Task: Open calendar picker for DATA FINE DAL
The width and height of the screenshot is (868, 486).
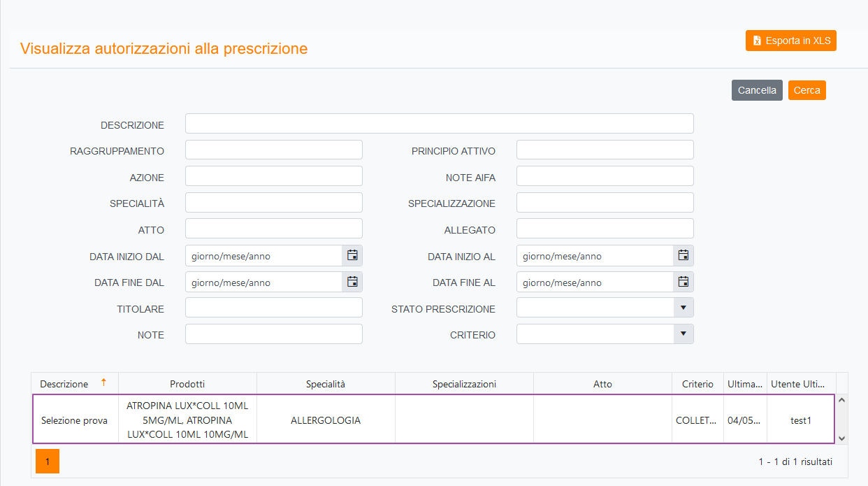Action: pos(352,283)
